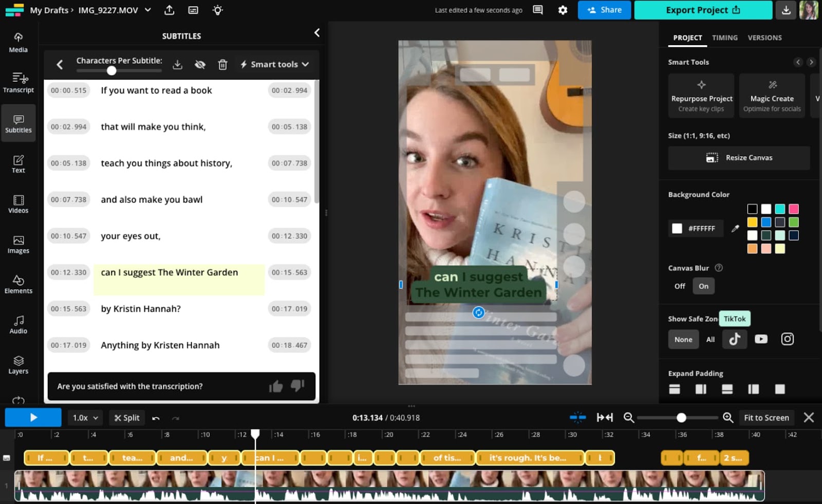Expand the Smart tools dropdown

coord(275,64)
